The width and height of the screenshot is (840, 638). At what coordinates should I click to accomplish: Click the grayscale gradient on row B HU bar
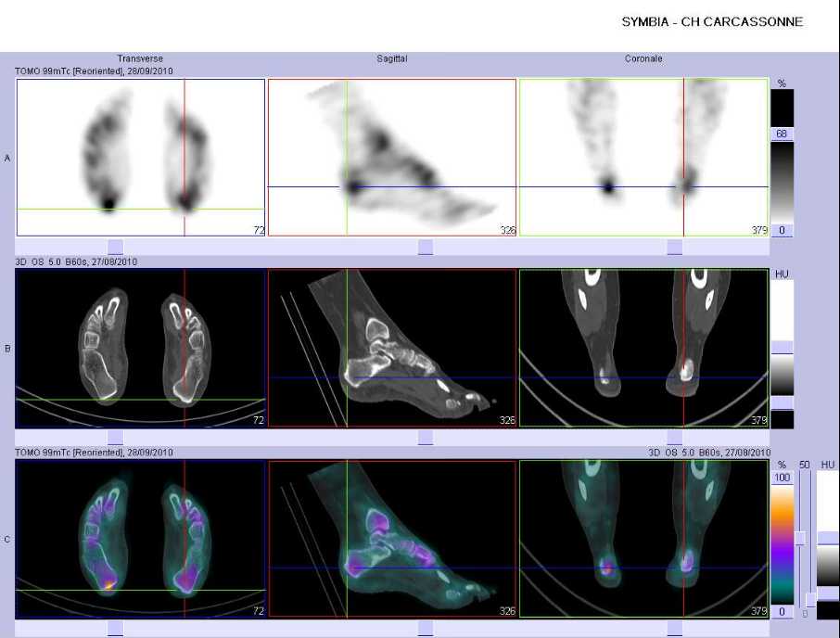(783, 376)
